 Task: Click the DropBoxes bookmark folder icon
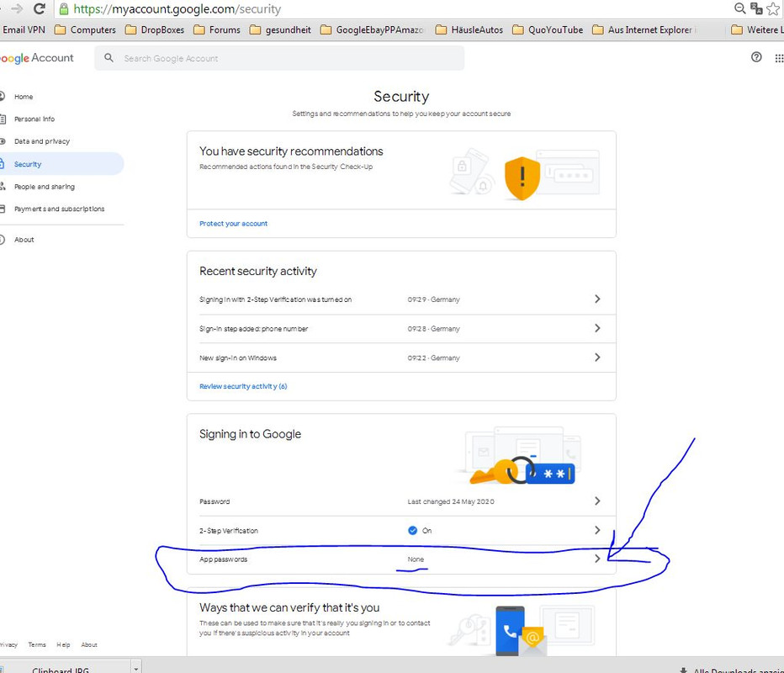click(130, 30)
